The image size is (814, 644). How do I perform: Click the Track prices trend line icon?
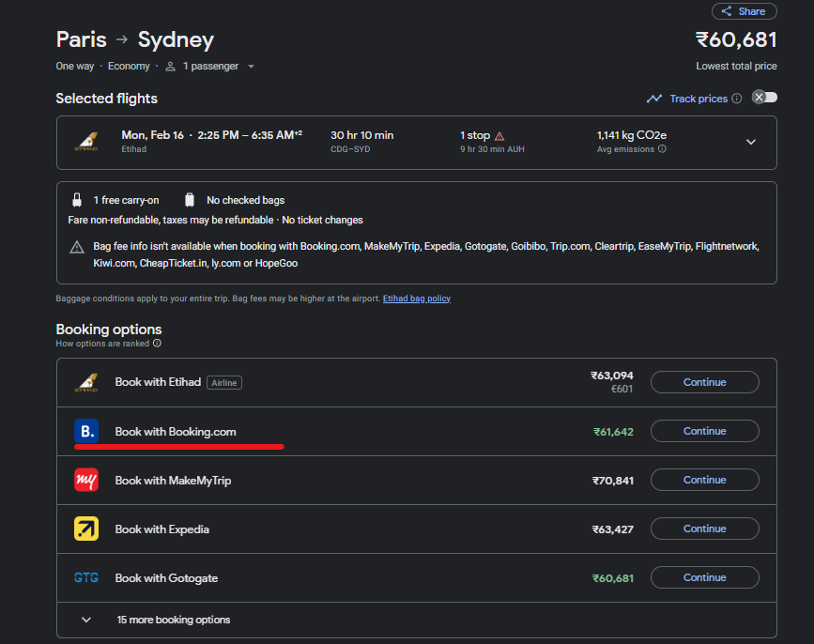[x=654, y=99]
